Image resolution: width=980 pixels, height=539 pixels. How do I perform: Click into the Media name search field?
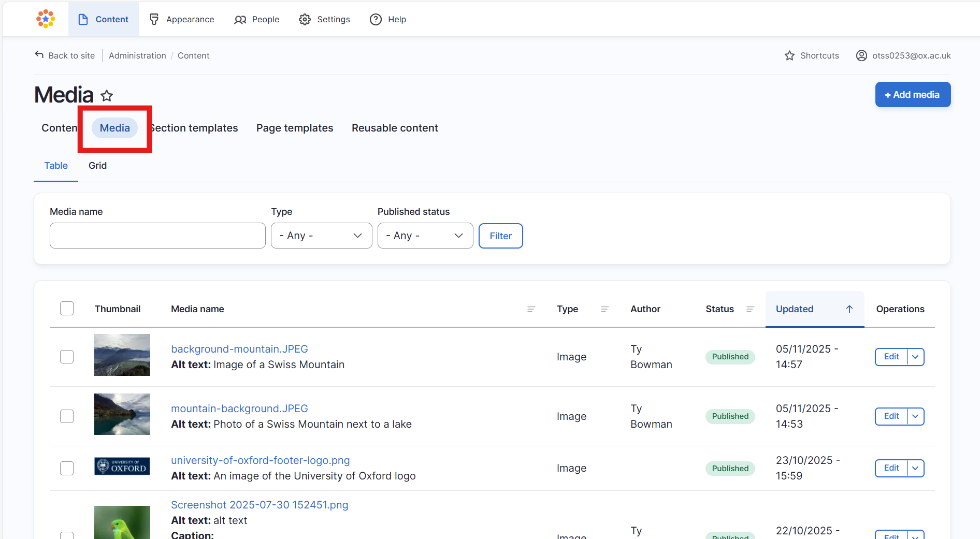coord(157,236)
